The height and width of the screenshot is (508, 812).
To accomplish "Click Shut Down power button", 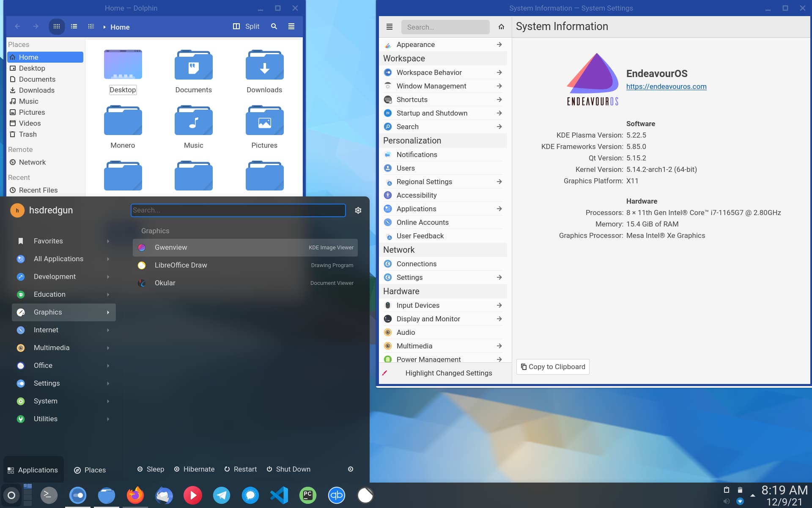I will 288,469.
